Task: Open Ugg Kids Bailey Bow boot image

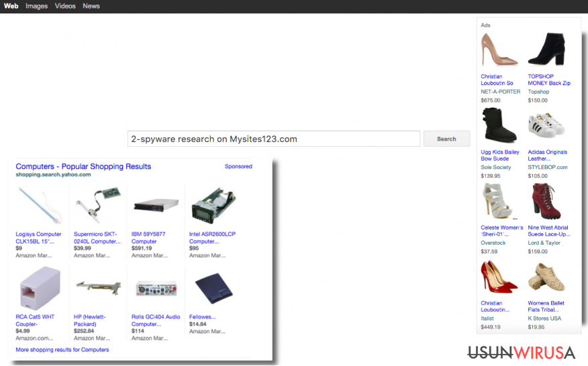Action: [x=499, y=125]
